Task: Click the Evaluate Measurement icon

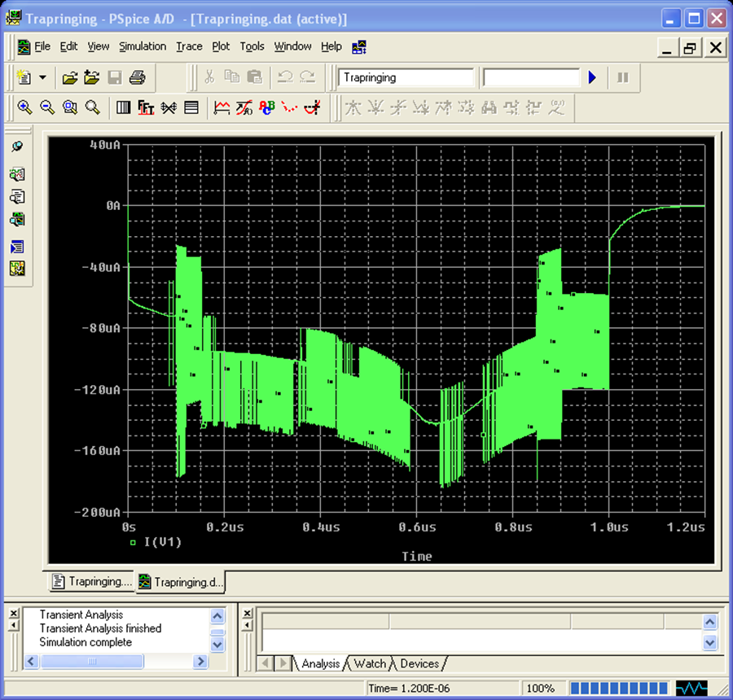Action: point(244,108)
